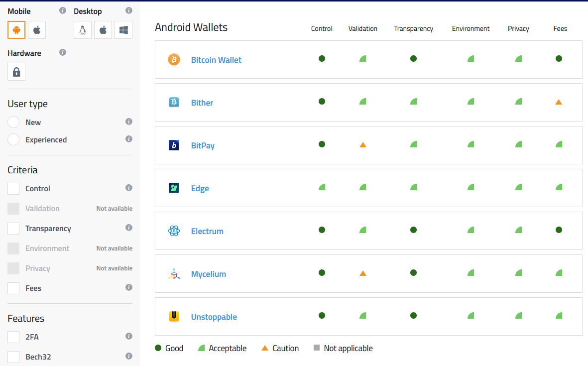Viewport: 588px width, 366px height.
Task: Click the disabled Privacy checkbox
Action: pyautogui.click(x=13, y=268)
